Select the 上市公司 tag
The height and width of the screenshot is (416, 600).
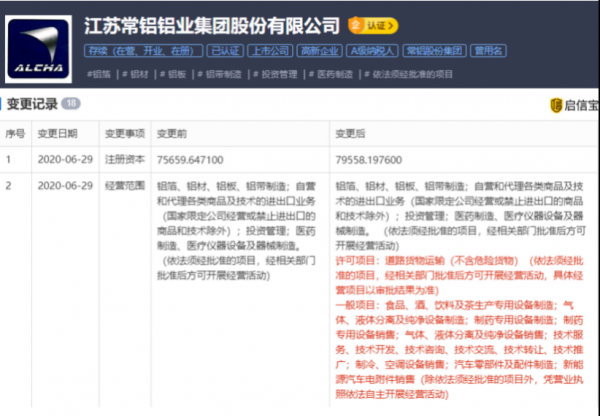pyautogui.click(x=271, y=51)
